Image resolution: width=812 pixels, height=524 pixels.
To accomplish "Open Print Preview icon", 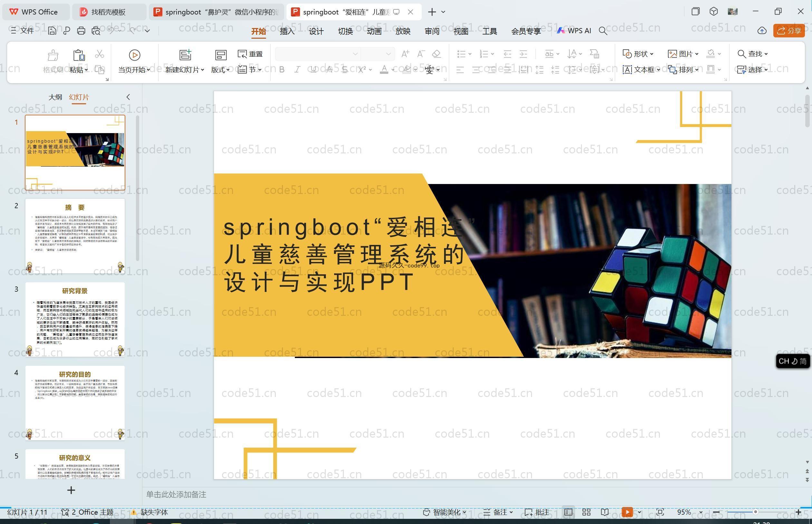I will pyautogui.click(x=96, y=31).
